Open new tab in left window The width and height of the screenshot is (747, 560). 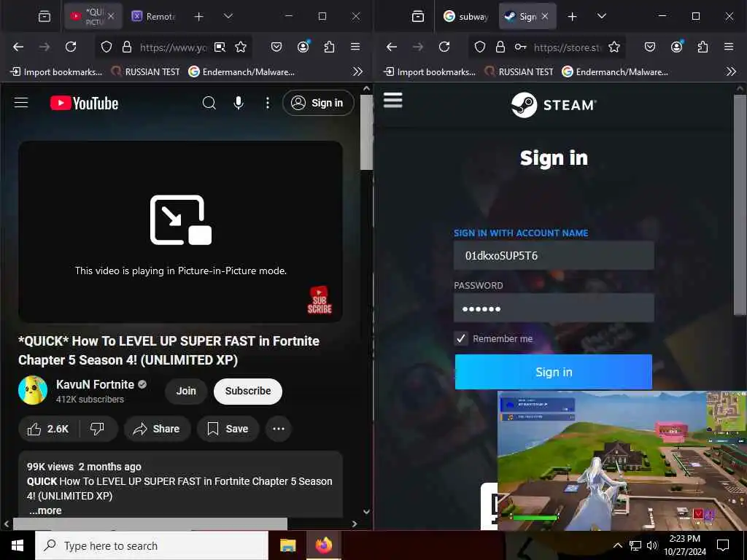click(x=198, y=17)
